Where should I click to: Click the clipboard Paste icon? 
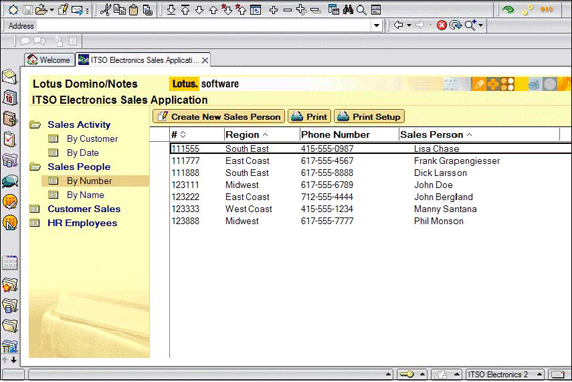[x=134, y=10]
